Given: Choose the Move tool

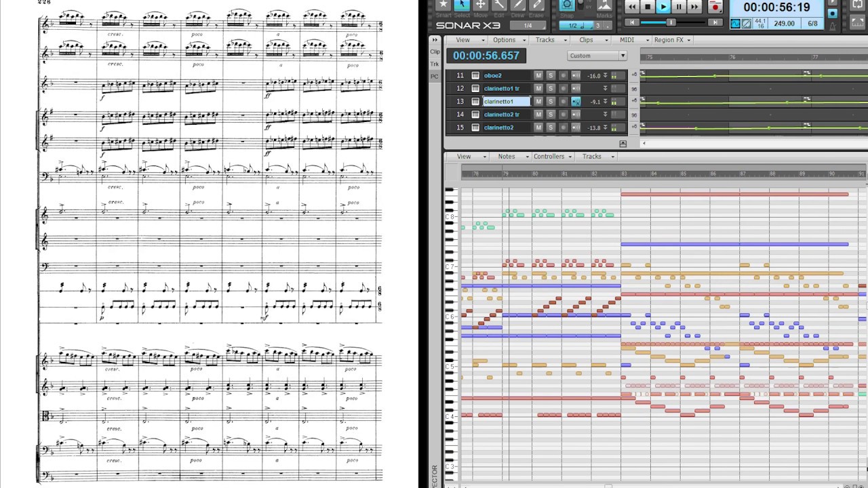Looking at the screenshot, I should point(480,5).
